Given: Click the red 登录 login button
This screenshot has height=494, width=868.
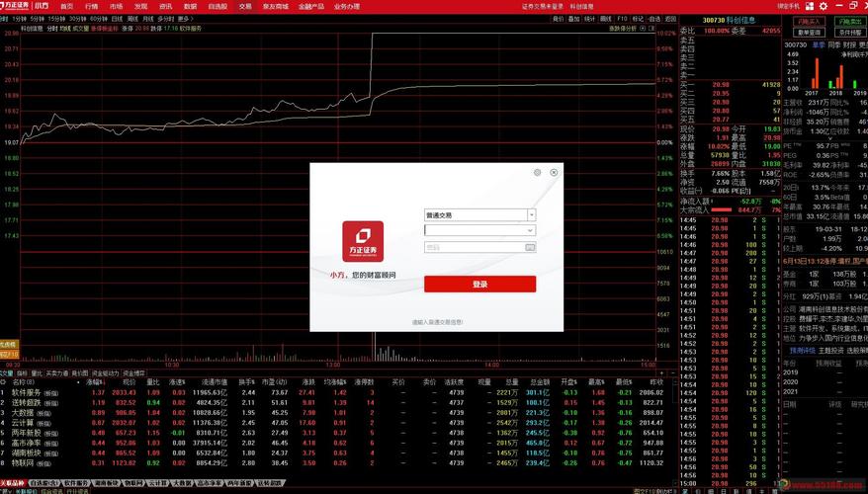Looking at the screenshot, I should pos(479,284).
